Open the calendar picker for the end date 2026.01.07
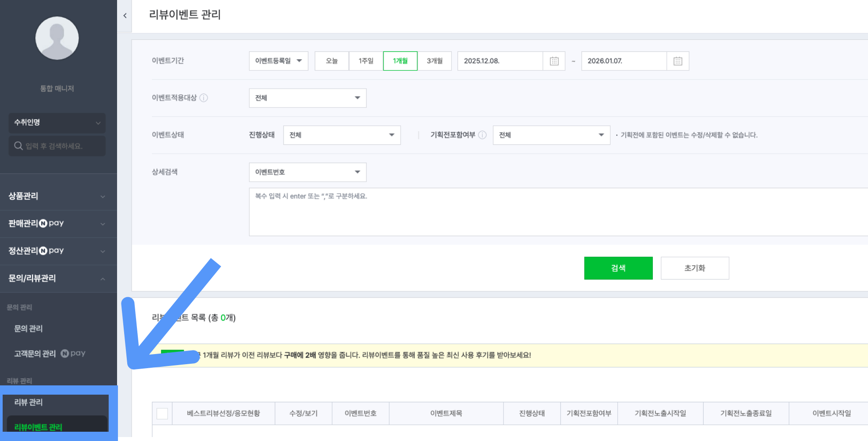 pyautogui.click(x=678, y=61)
